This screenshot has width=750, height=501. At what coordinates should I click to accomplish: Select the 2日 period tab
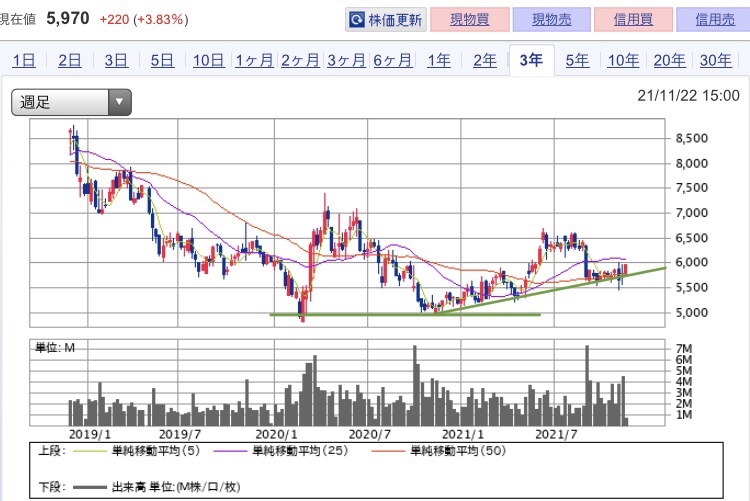(70, 60)
